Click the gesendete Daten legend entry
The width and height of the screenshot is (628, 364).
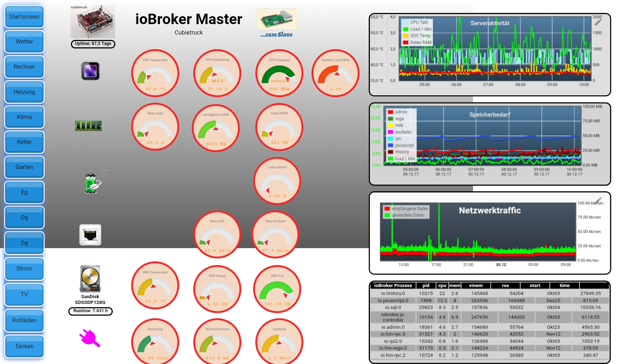pyautogui.click(x=404, y=215)
